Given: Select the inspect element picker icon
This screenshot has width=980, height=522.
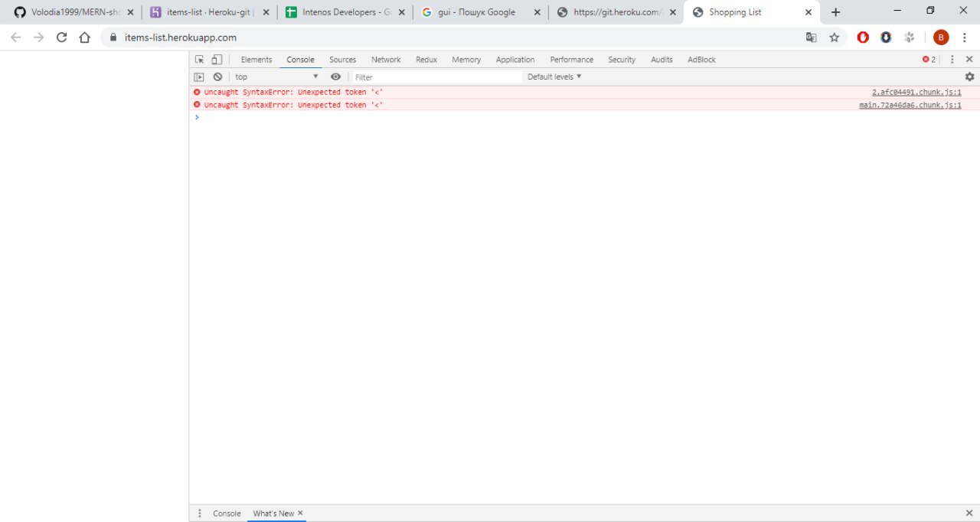Looking at the screenshot, I should pyautogui.click(x=199, y=60).
